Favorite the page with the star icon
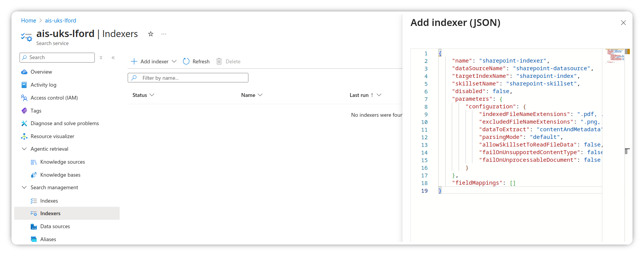This screenshot has height=256, width=644. point(151,34)
